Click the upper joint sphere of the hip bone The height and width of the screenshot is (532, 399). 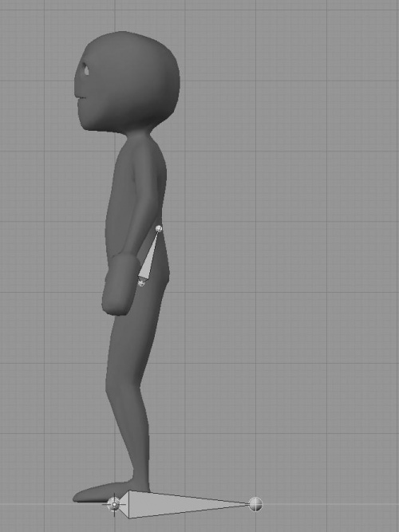pos(159,229)
